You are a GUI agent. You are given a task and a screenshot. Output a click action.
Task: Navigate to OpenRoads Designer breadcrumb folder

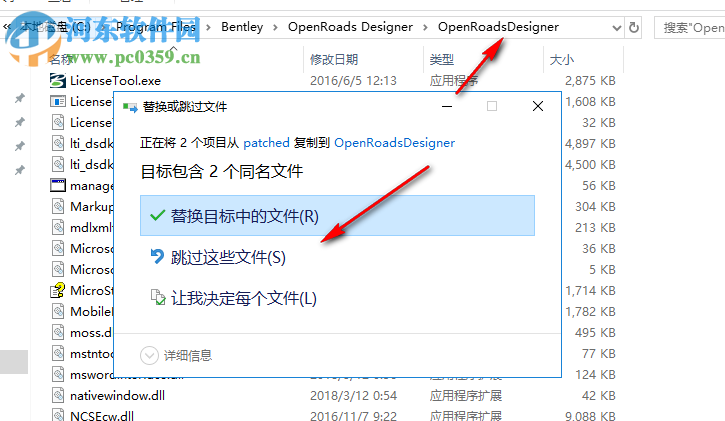[350, 27]
